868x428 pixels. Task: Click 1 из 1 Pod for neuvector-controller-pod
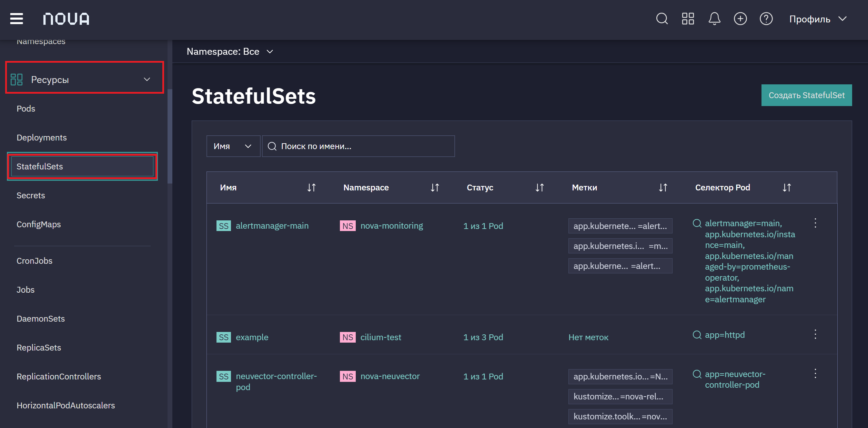tap(483, 376)
